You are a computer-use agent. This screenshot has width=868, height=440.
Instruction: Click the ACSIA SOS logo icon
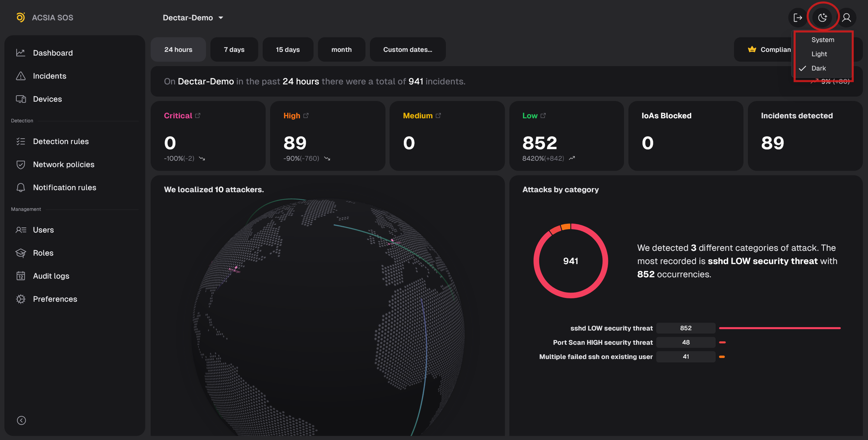(20, 17)
